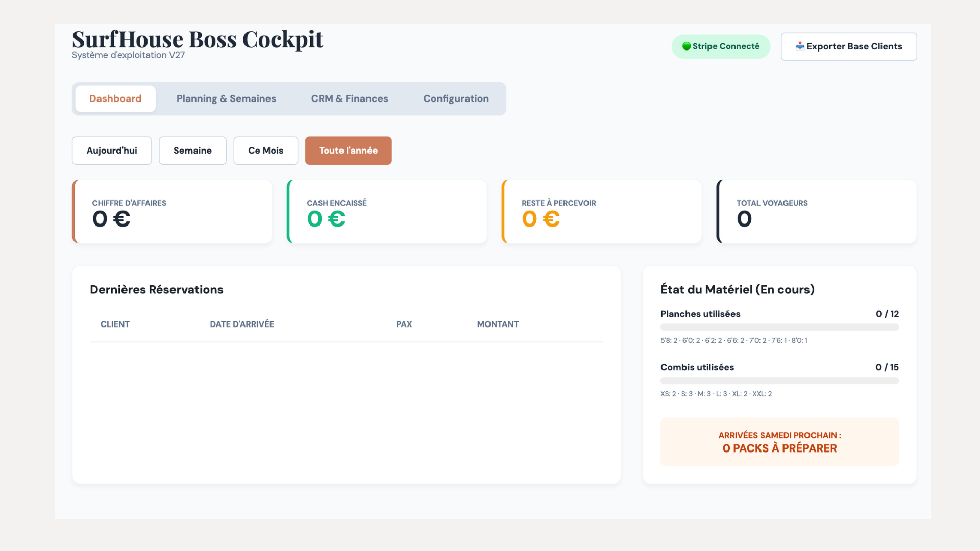This screenshot has height=551, width=980.
Task: Open the CRM & Finances tab
Action: [349, 98]
